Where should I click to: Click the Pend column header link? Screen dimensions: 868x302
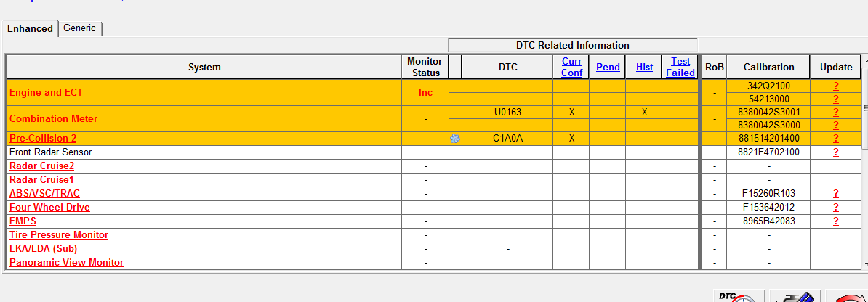click(608, 67)
